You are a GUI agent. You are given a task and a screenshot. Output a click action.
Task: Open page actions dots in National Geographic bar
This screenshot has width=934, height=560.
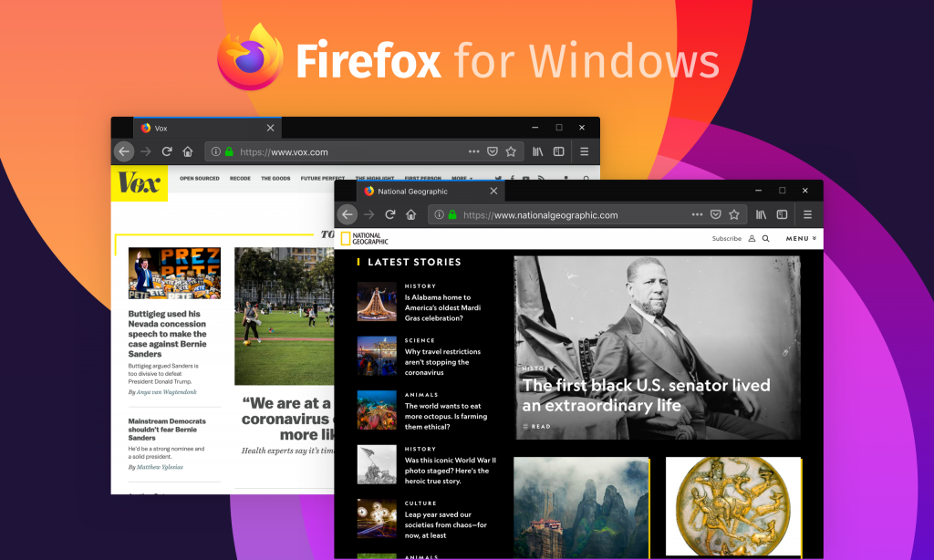pos(697,214)
